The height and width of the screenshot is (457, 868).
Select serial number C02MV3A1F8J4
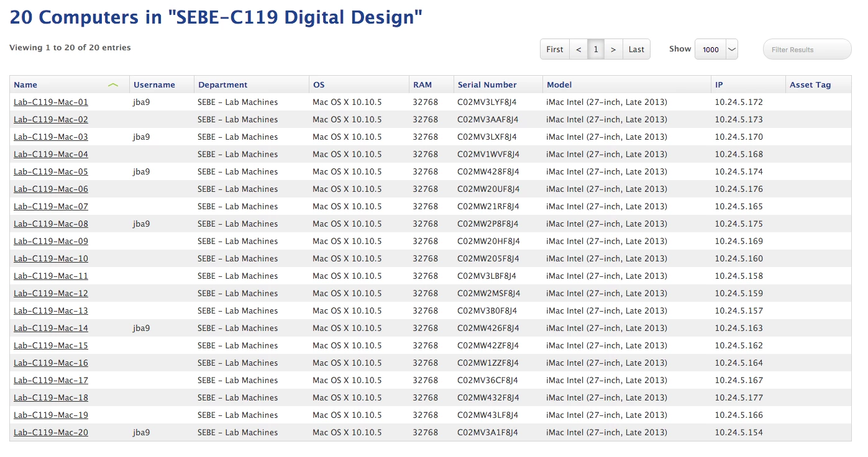pyautogui.click(x=488, y=433)
